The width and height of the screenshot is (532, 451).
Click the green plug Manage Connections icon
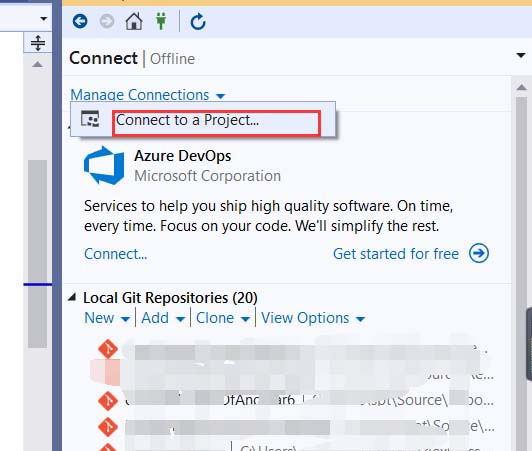pos(161,21)
